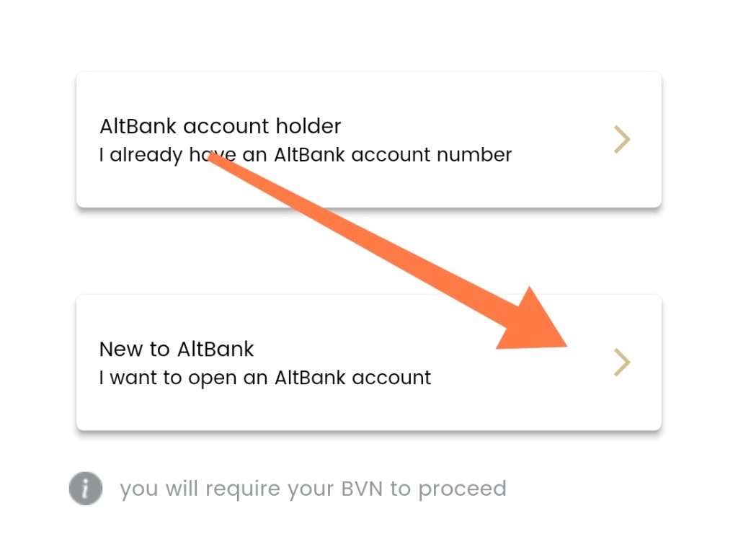Click the text 'I already have an AltBank account number'

[x=304, y=154]
